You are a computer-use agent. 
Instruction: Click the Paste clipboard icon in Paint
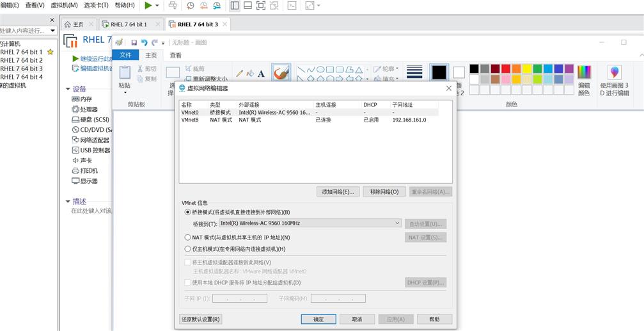[x=125, y=72]
